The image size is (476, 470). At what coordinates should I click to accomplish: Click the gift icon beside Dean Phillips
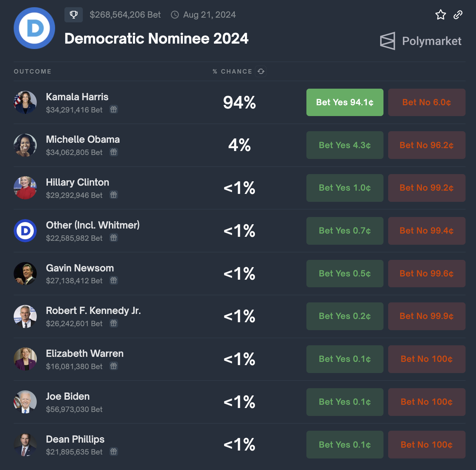[x=114, y=452]
